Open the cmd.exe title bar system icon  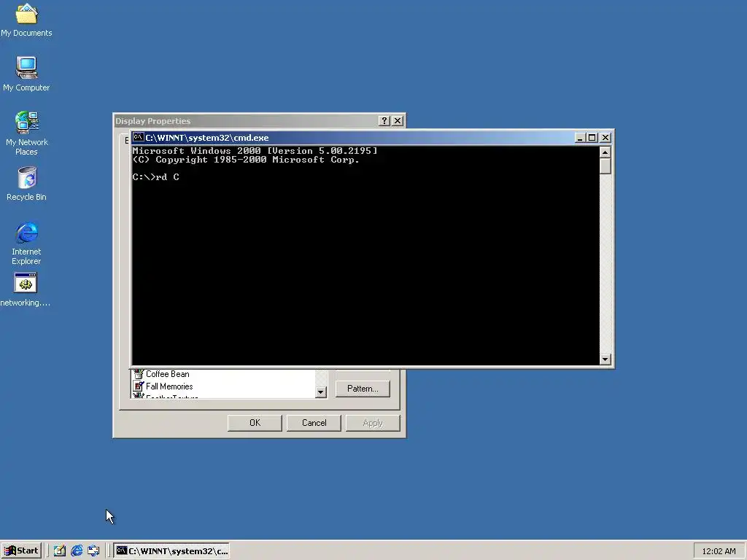point(138,138)
